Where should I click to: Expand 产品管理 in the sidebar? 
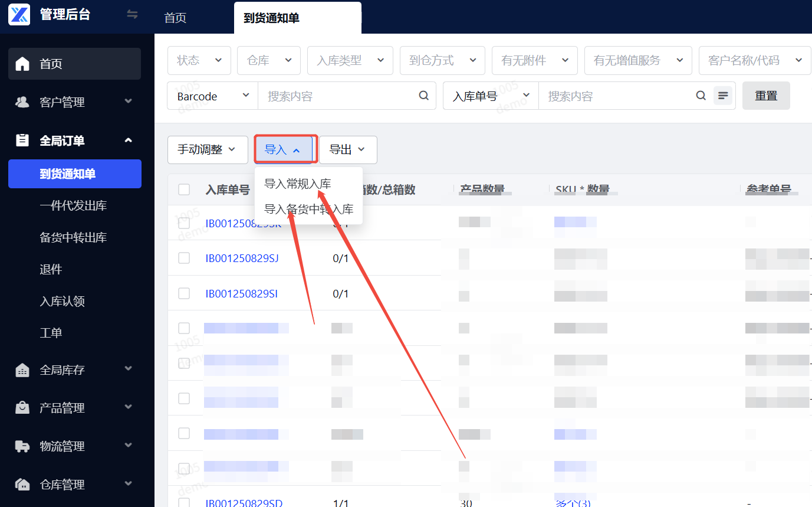(x=74, y=408)
